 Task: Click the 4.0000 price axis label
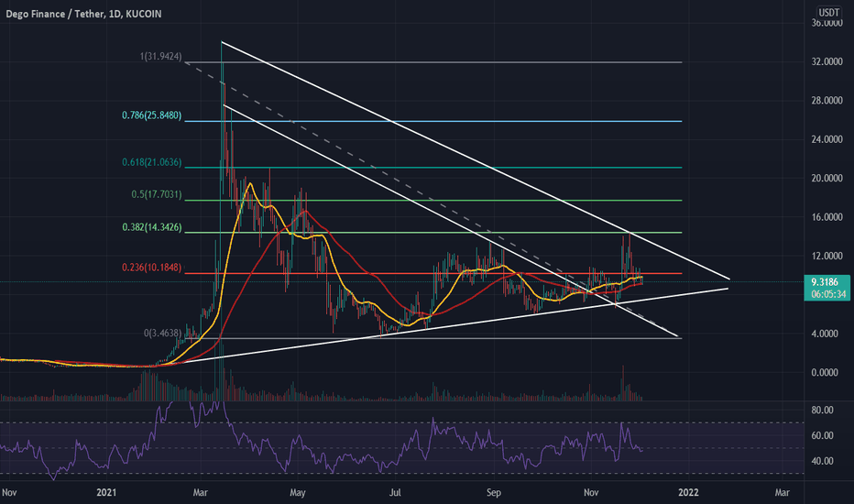(825, 334)
